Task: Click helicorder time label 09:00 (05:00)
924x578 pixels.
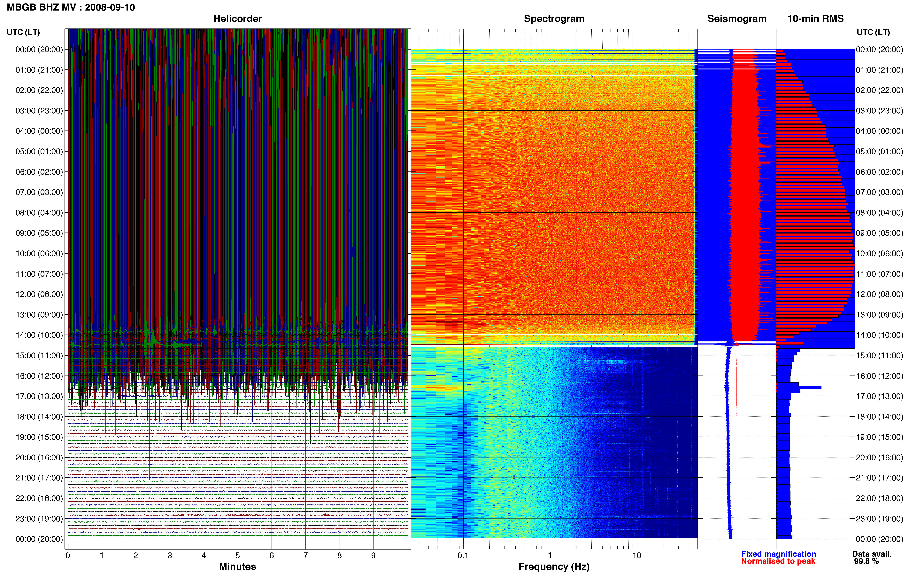Action: click(x=39, y=233)
